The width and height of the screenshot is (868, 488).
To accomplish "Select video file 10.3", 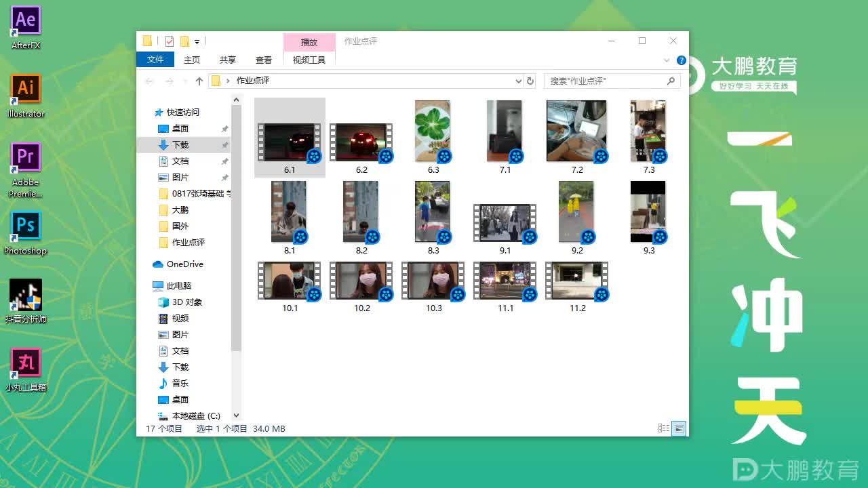I will (433, 287).
